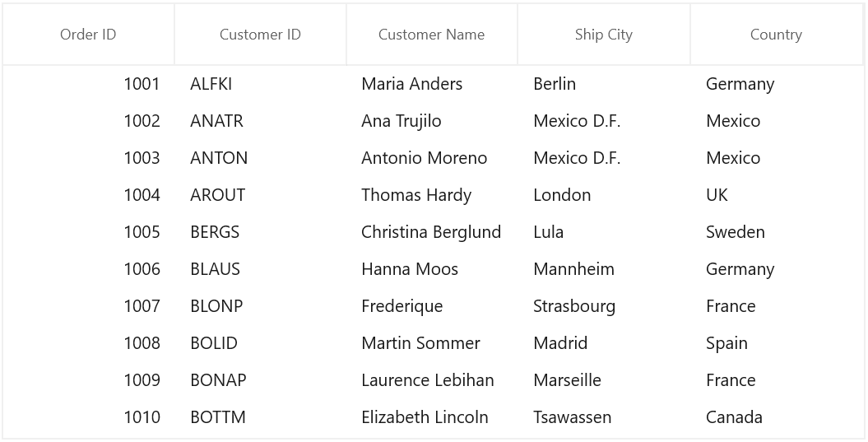Screen dimensions: 868x442
Task: Click the London ship city cell
Action: pyautogui.click(x=603, y=195)
